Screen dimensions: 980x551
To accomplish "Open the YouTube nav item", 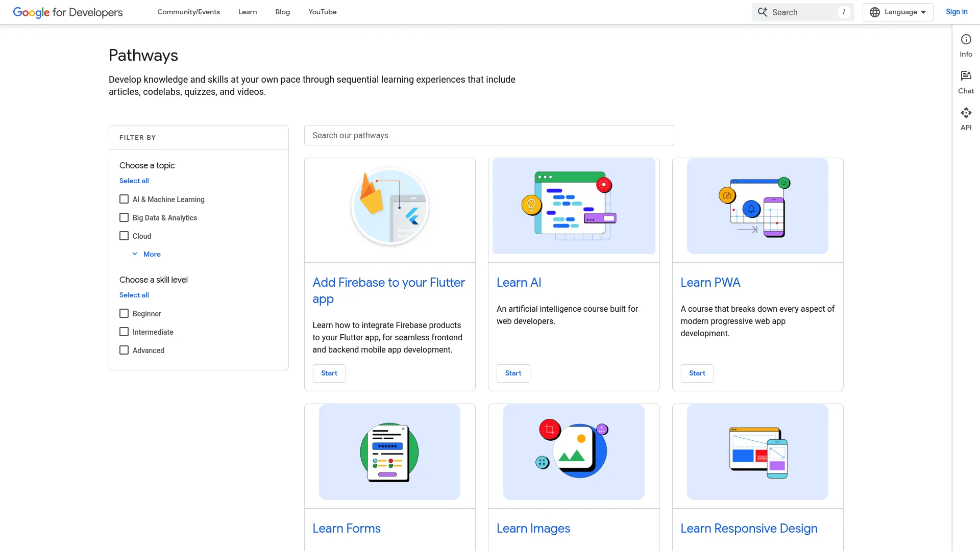I will (x=322, y=12).
